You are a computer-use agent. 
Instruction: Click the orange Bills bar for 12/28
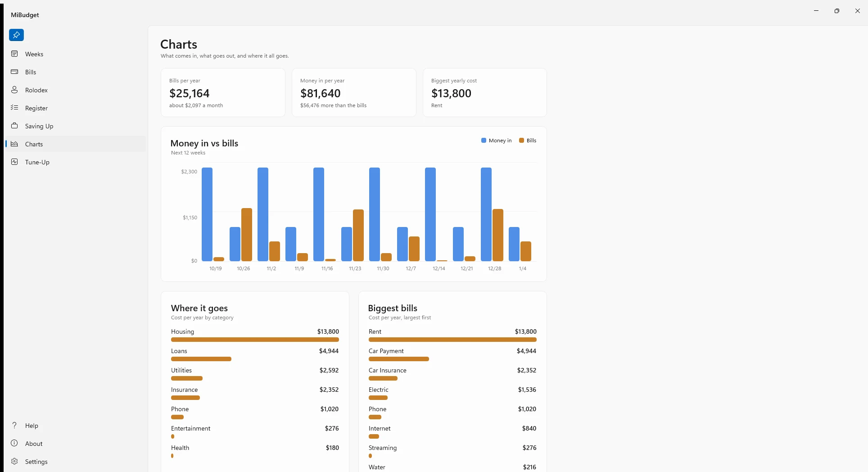[x=498, y=235]
